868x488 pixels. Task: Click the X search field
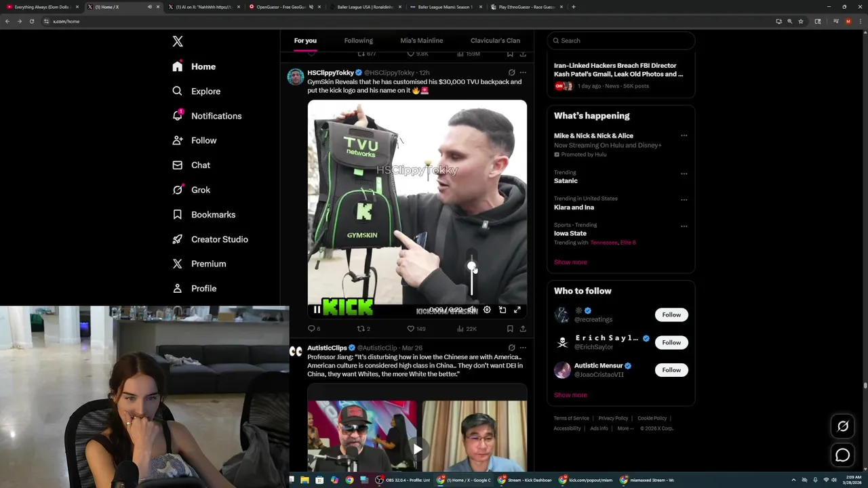pyautogui.click(x=621, y=41)
